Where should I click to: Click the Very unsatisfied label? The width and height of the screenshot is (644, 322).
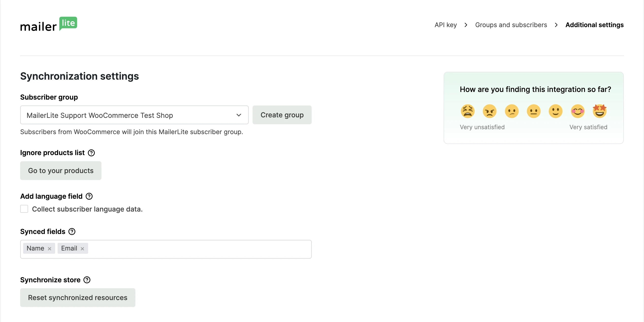click(482, 127)
